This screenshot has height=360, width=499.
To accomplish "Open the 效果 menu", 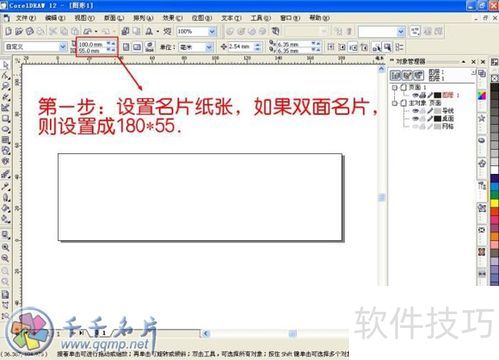I will (173, 18).
